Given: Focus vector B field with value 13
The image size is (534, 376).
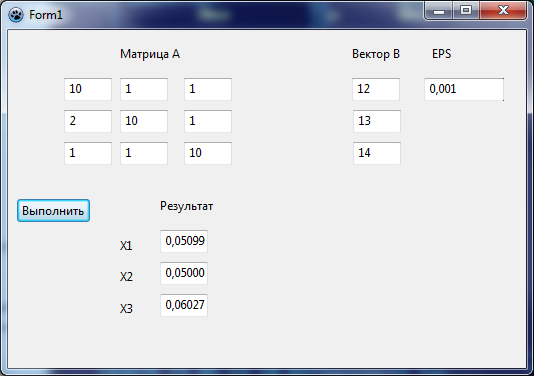Looking at the screenshot, I should (377, 121).
